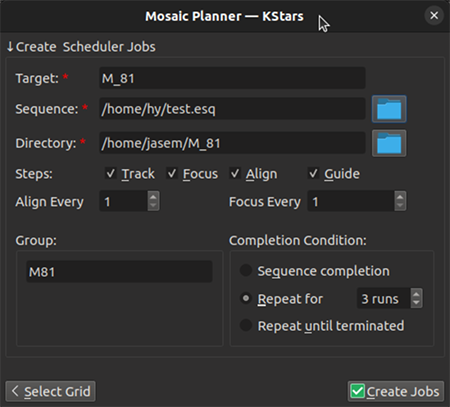Choose the Repeat for radio button
The width and height of the screenshot is (450, 407).
246,298
